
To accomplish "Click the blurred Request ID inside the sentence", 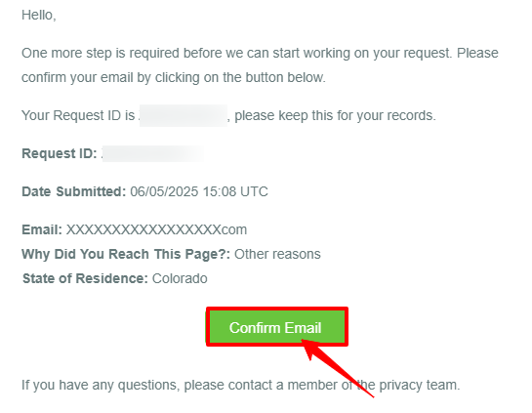I will [x=184, y=115].
